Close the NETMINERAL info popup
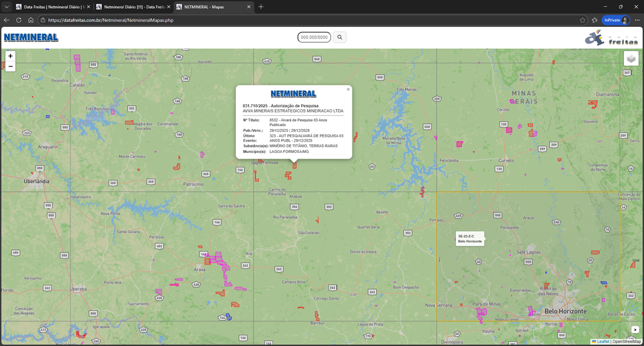The width and height of the screenshot is (644, 346). pyautogui.click(x=348, y=90)
